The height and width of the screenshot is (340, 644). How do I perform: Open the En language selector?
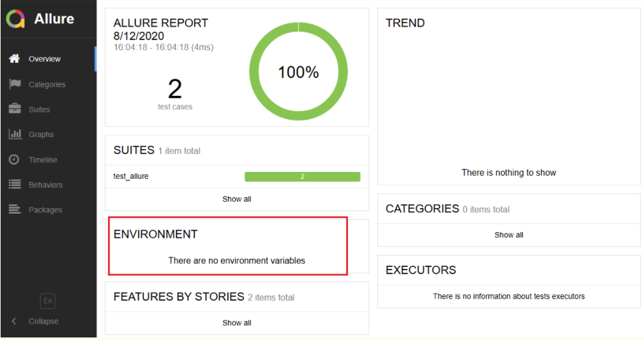point(48,301)
